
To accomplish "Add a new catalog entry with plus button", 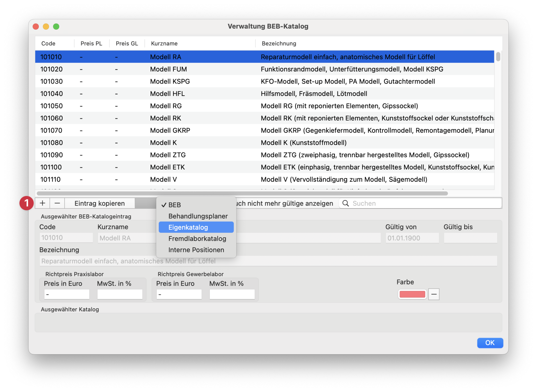I will (x=42, y=203).
